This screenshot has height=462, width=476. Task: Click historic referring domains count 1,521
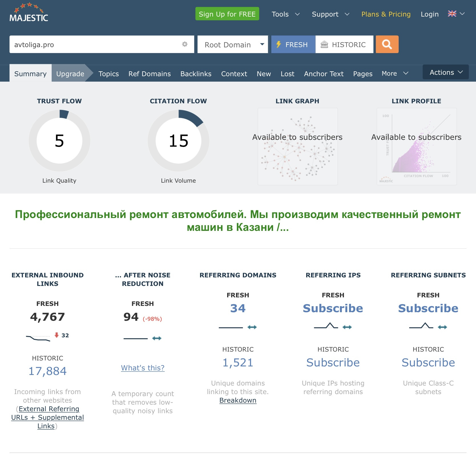(238, 362)
